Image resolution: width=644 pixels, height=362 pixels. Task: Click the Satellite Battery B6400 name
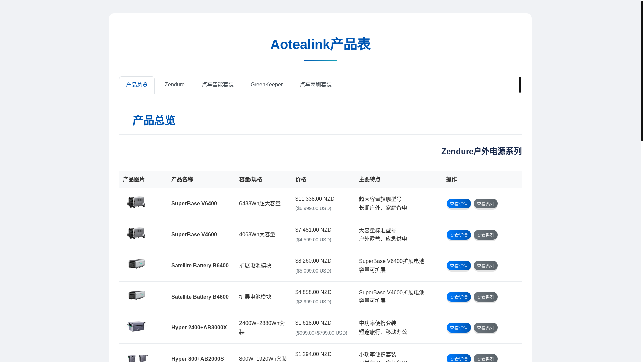(200, 266)
